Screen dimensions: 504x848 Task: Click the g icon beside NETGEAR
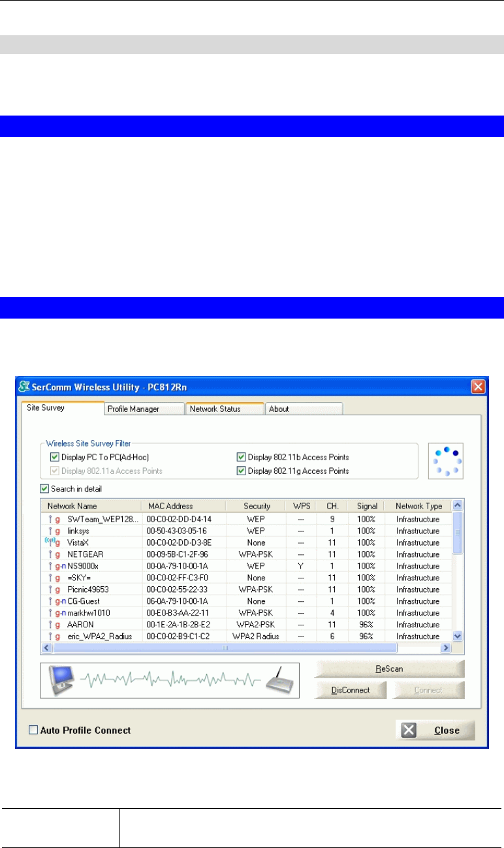[57, 554]
